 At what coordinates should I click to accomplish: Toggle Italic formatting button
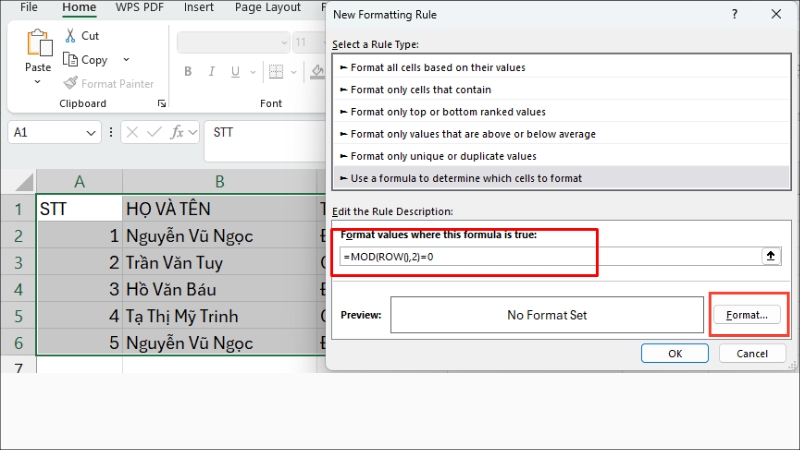click(x=211, y=71)
